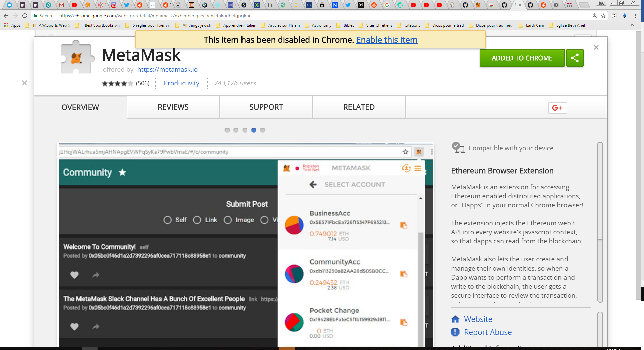Go back using the browser back arrow
The image size is (644, 350).
pos(6,16)
